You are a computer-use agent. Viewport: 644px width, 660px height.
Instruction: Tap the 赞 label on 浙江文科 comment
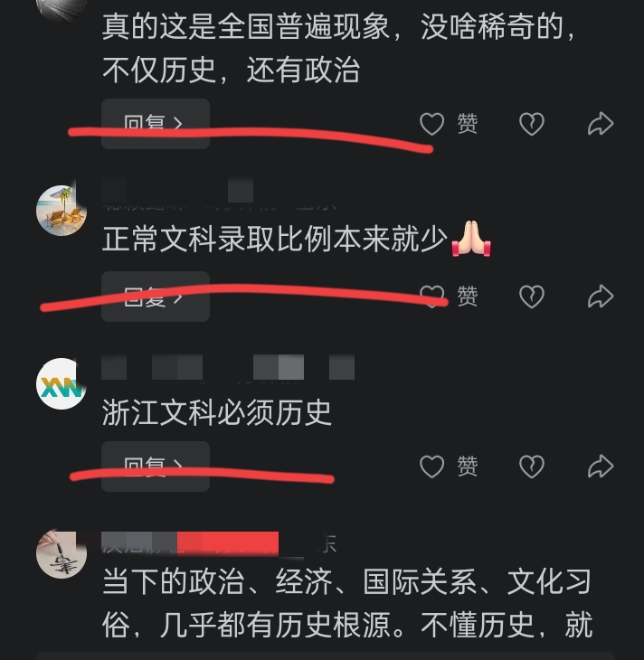(x=468, y=467)
